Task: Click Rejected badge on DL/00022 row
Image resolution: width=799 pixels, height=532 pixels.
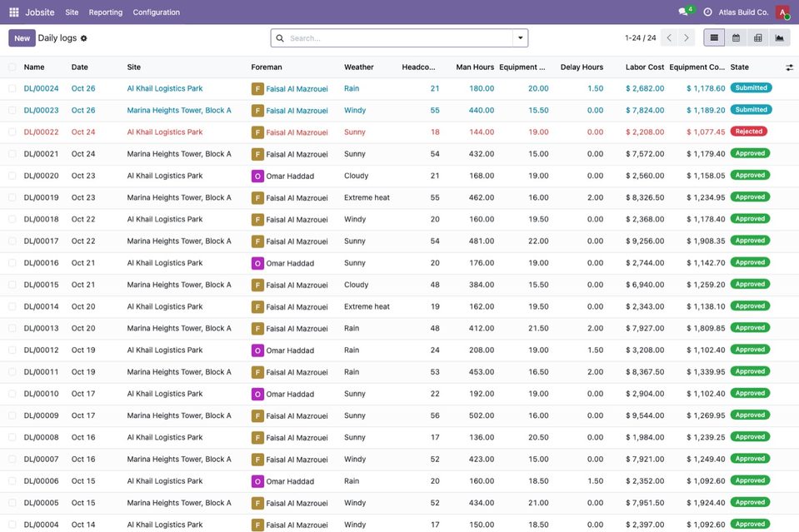Action: [x=748, y=132]
